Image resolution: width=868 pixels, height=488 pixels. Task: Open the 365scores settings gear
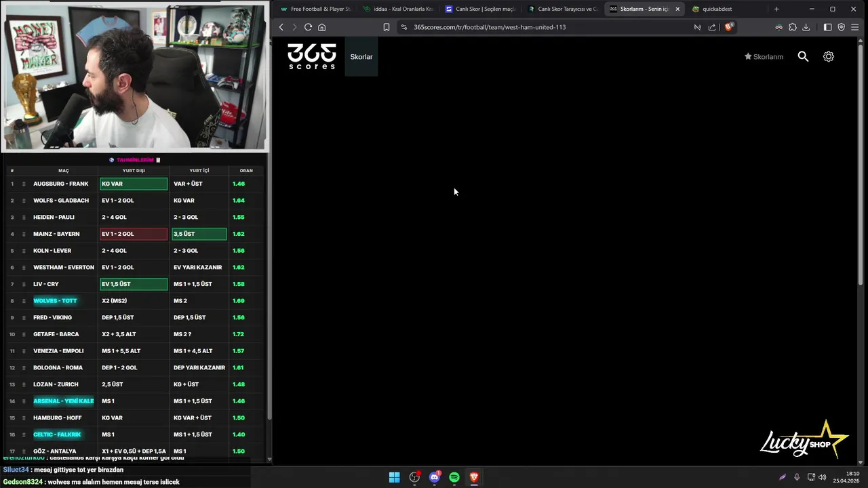(x=829, y=57)
